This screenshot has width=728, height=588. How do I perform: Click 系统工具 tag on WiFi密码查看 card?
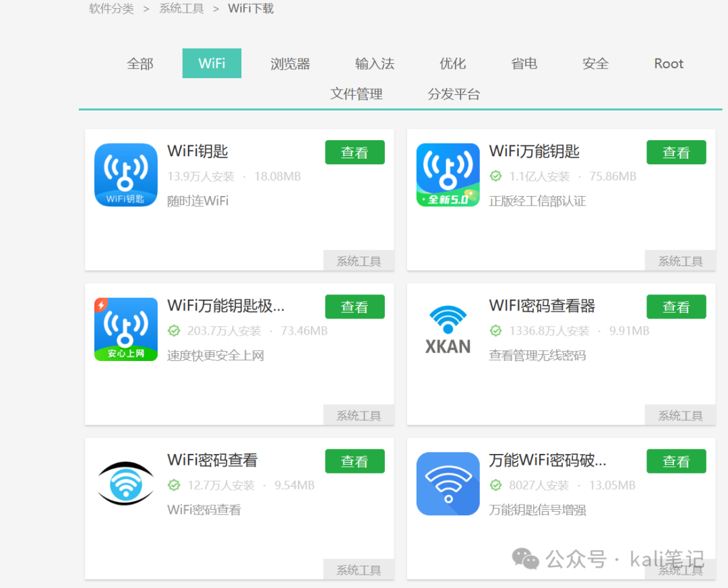(x=359, y=570)
